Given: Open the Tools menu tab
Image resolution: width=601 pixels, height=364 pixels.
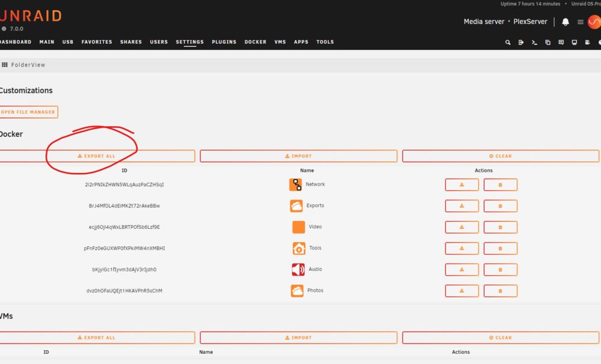Looking at the screenshot, I should [325, 42].
